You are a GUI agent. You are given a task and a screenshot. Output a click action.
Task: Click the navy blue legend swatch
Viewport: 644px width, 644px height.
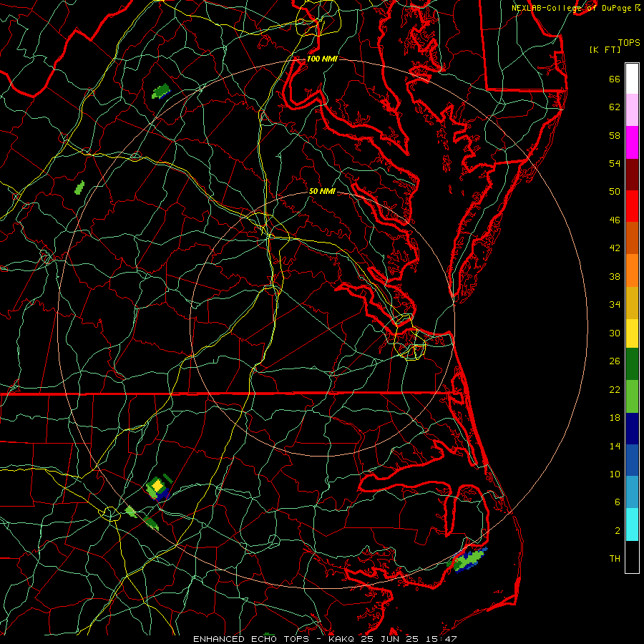tap(632, 429)
